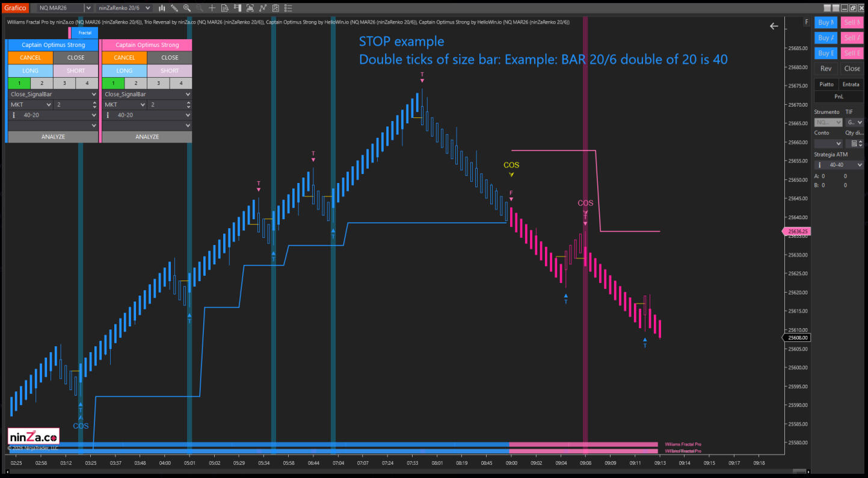
Task: Click the left arrow at chart top right
Action: coord(774,26)
